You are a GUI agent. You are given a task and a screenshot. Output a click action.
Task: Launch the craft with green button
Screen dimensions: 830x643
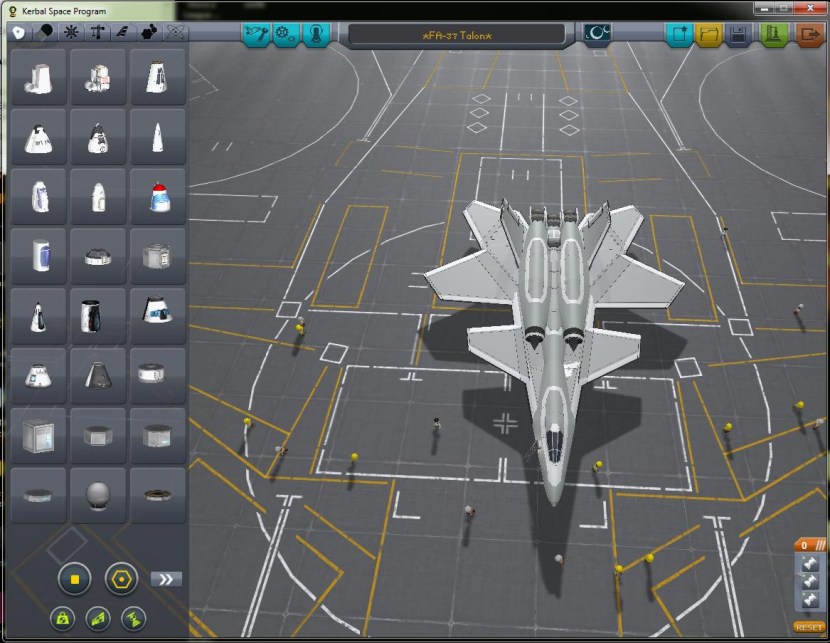tap(774, 34)
